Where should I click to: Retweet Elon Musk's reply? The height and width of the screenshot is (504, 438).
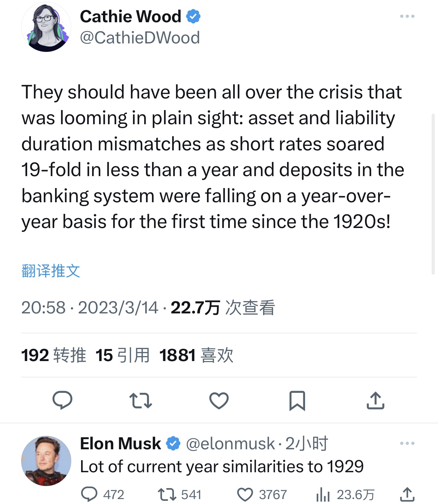coord(167,494)
